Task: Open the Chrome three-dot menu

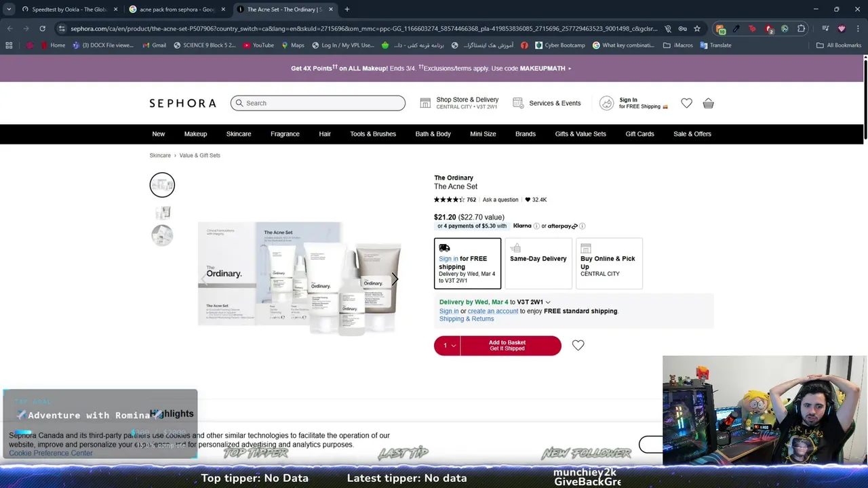Action: pos(857,28)
